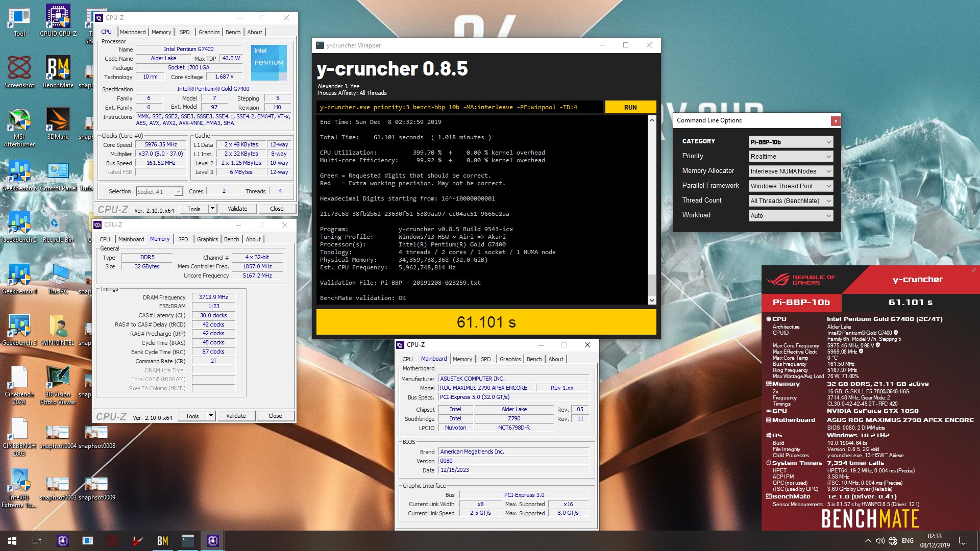Open the Parallel Framework dropdown

point(791,186)
